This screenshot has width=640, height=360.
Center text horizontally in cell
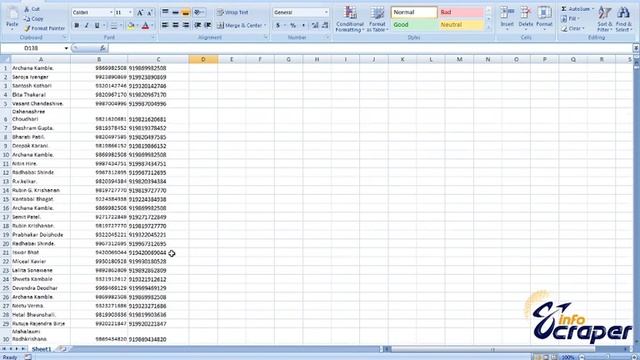click(x=176, y=25)
